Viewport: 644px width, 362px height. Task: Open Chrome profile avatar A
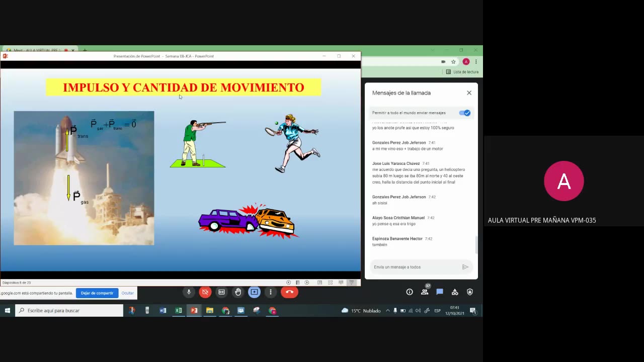click(x=466, y=62)
